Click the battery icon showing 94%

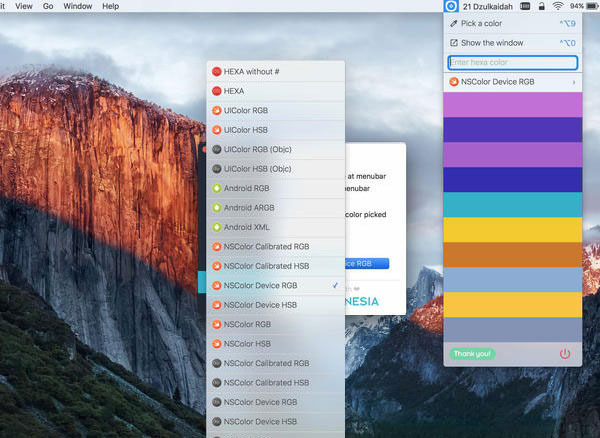click(592, 6)
